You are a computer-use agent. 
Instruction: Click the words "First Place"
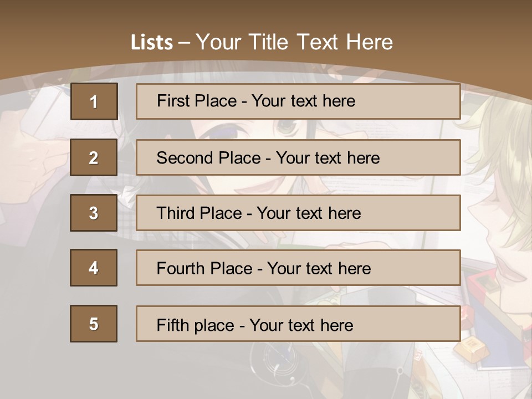click(197, 101)
